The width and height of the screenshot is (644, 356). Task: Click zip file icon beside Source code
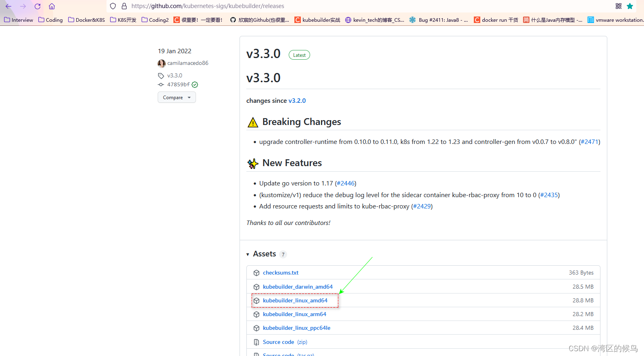[x=256, y=342]
